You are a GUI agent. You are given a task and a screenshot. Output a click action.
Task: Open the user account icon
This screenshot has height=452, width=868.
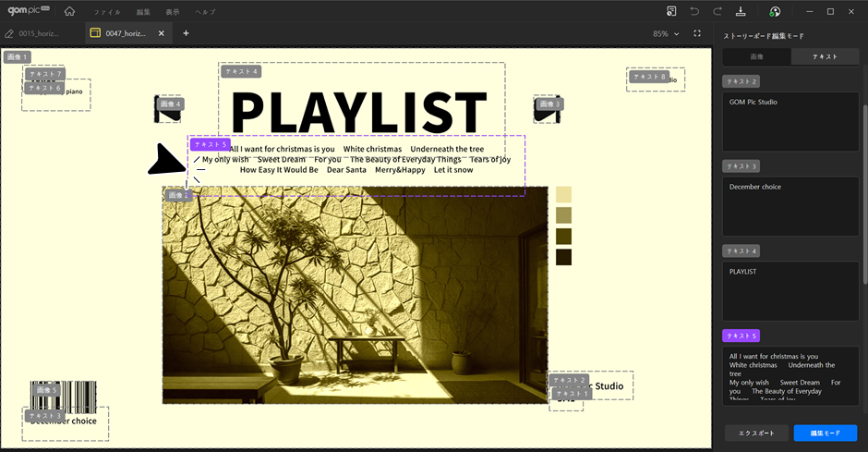[775, 11]
